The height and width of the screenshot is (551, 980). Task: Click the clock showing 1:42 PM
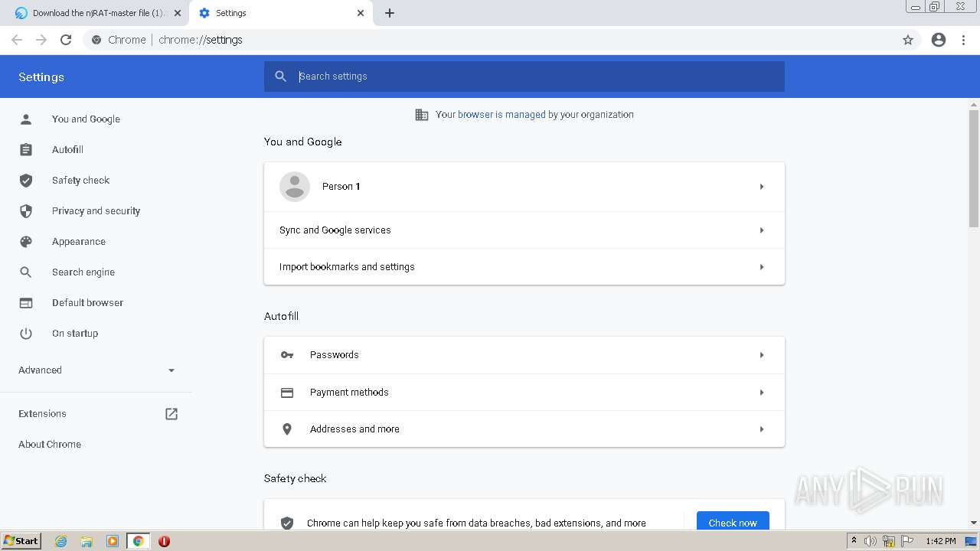click(940, 541)
